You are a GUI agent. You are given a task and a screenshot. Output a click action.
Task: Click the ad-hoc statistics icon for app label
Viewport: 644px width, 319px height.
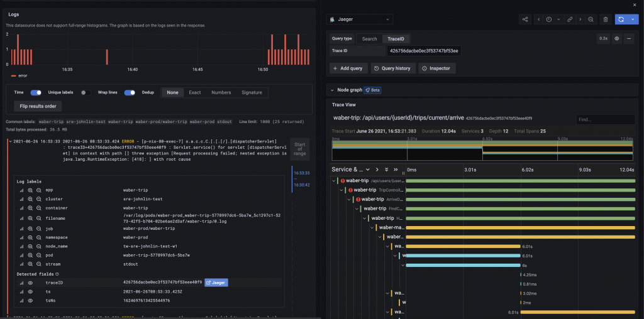tap(22, 190)
